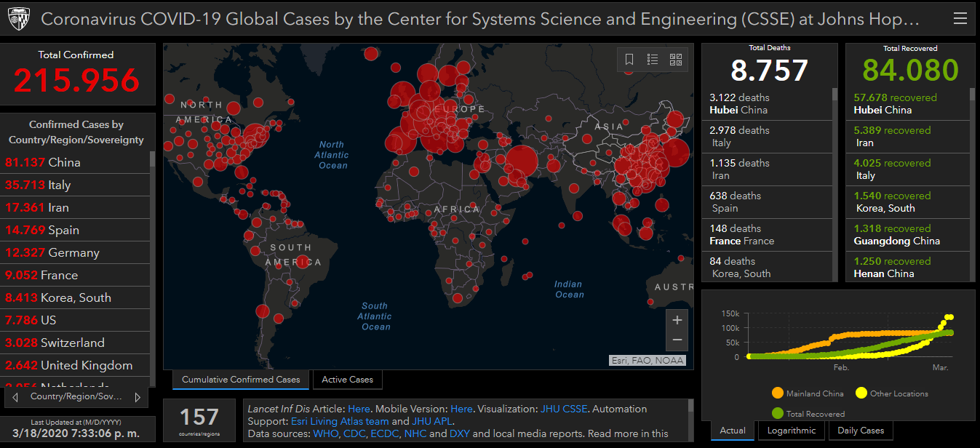Image resolution: width=980 pixels, height=448 pixels.
Task: Zoom in on the map
Action: 677,320
